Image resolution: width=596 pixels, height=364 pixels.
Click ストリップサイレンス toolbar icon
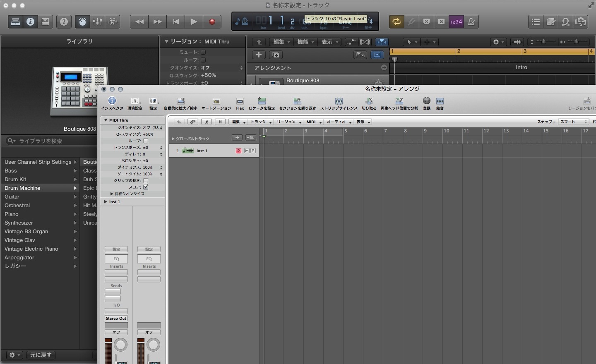point(339,103)
